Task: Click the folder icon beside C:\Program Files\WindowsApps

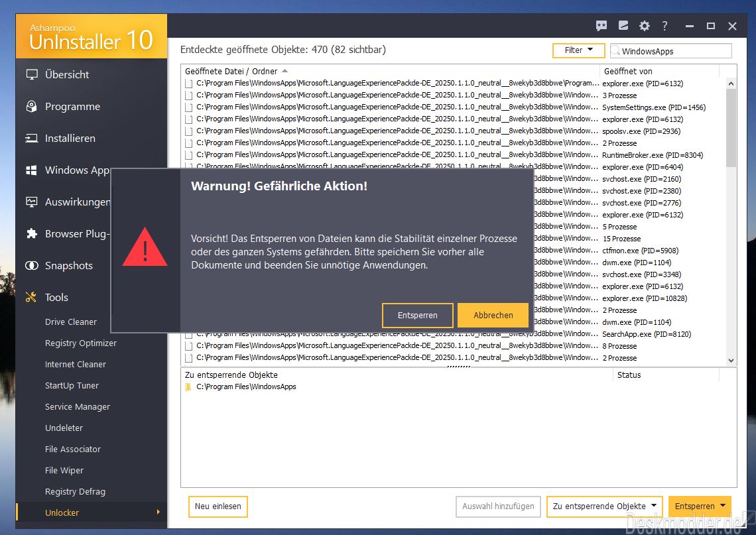Action: coord(188,387)
